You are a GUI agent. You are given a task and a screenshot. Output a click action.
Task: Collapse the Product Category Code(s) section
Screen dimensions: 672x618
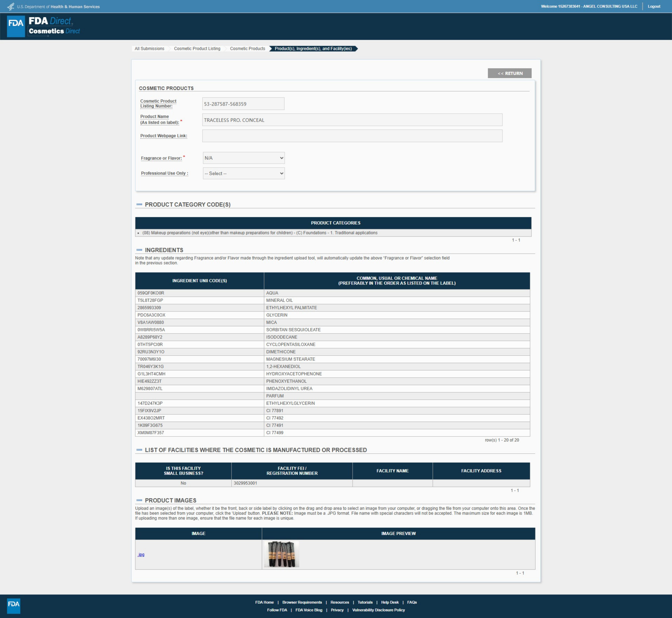pos(139,204)
